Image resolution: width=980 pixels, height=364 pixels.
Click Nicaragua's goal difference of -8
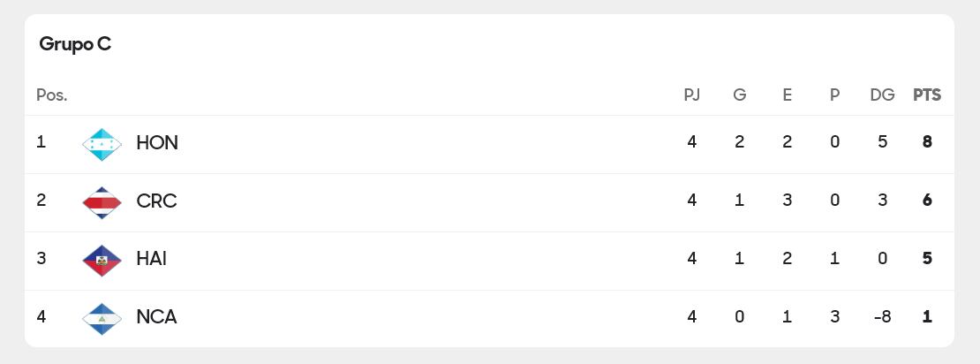click(x=882, y=316)
